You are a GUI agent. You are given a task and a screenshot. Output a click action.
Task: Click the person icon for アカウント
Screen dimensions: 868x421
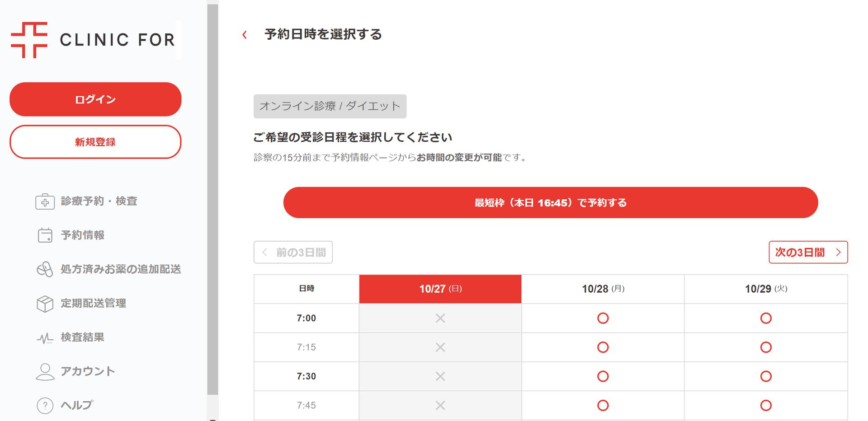[x=45, y=372]
